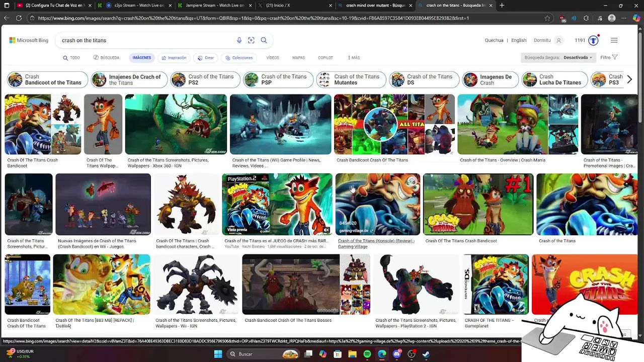Screen dimensions: 644x362
Task: Click the browser address bar URL
Action: (287, 18)
